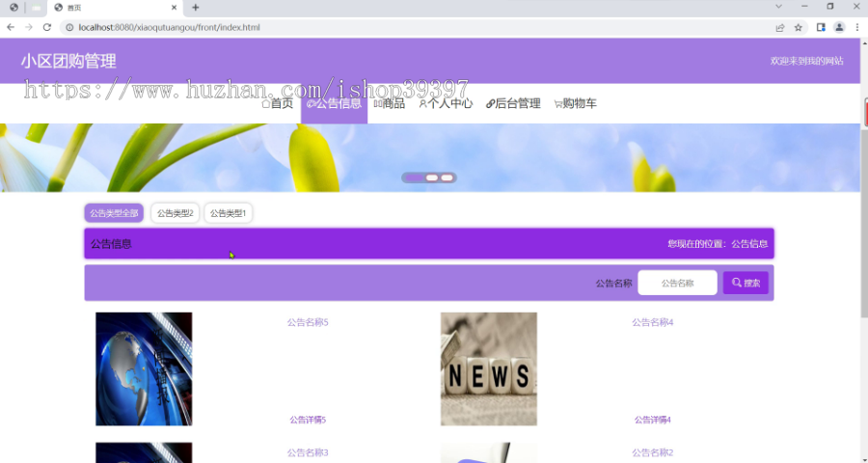Open the 公告名称2 link
This screenshot has width=868, height=463.
[653, 452]
